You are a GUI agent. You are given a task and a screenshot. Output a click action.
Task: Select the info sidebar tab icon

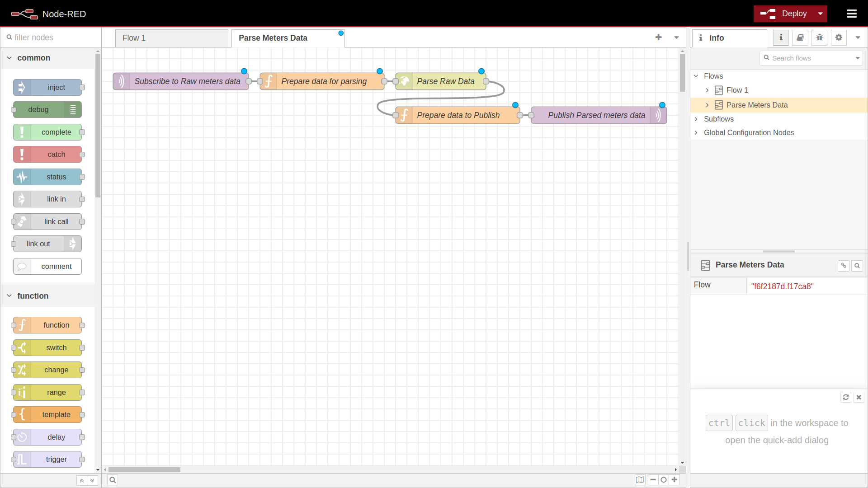(x=781, y=38)
